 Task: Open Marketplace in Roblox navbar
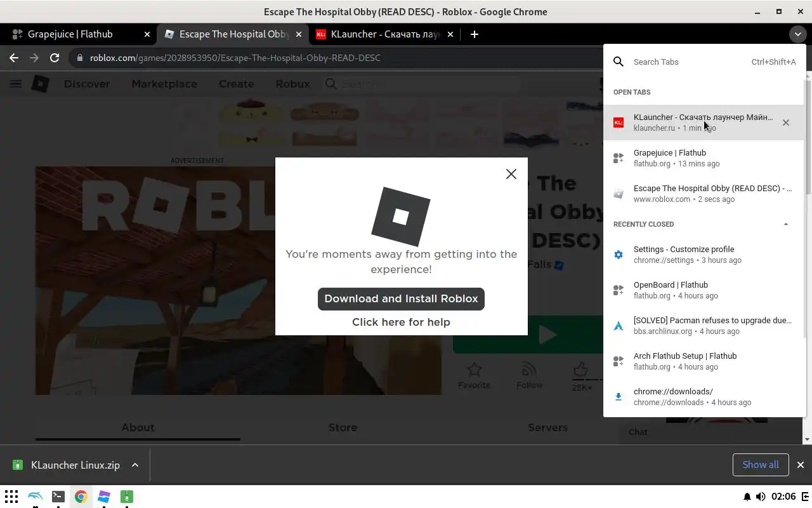coord(164,84)
